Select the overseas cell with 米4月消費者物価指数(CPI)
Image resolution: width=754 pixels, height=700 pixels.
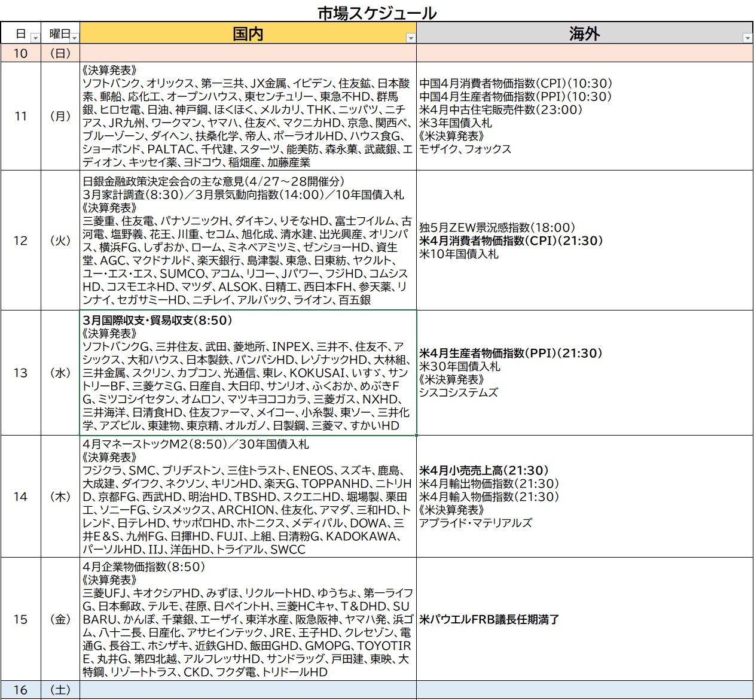[x=585, y=241]
